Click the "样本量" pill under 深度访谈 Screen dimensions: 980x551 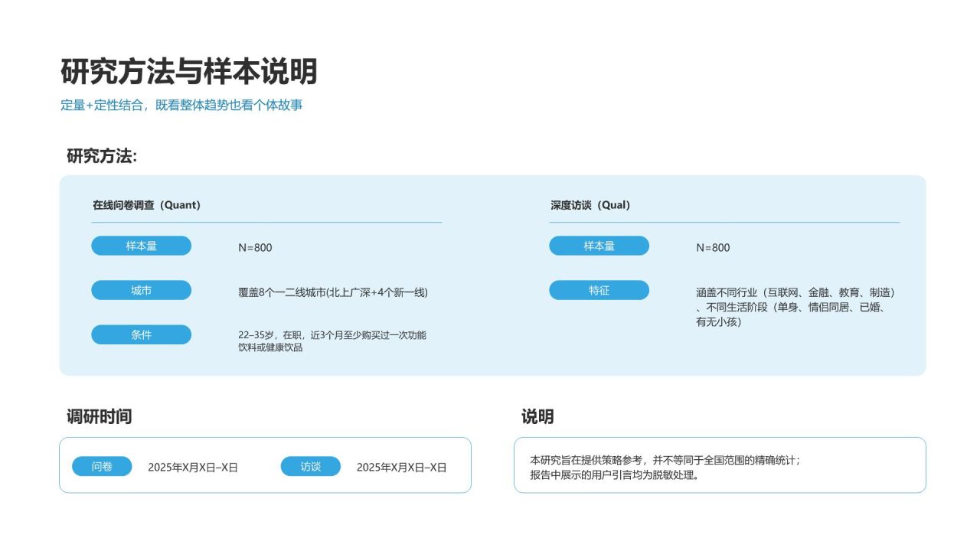[x=599, y=246]
